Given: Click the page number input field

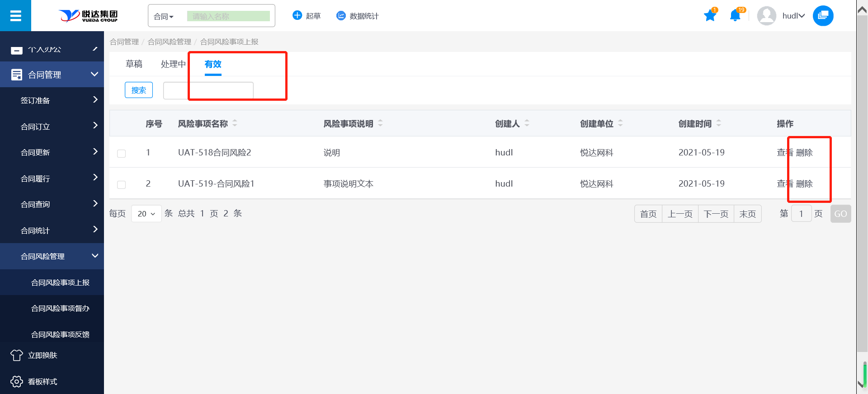Looking at the screenshot, I should [801, 214].
